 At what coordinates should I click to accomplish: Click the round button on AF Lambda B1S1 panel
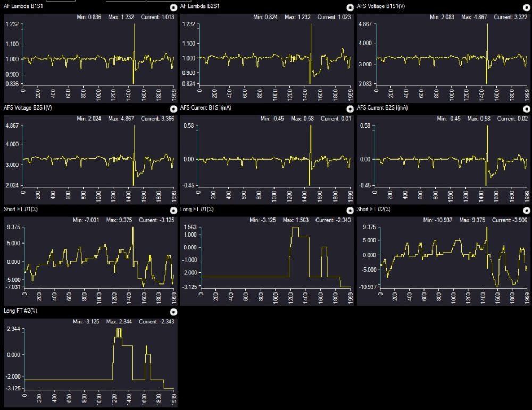(173, 7)
